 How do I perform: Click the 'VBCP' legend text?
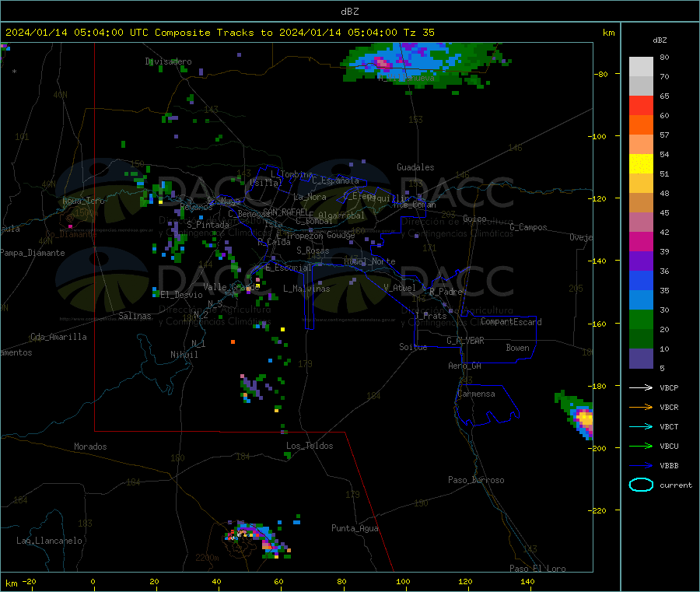coord(669,388)
